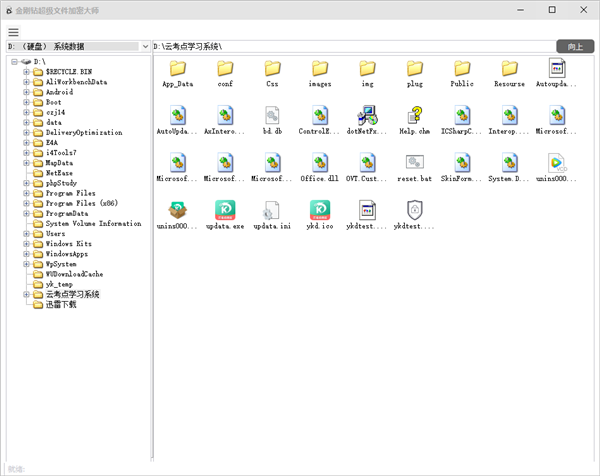Viewport: 600px width, 476px height.
Task: Select the Public folder icon
Action: pos(462,68)
